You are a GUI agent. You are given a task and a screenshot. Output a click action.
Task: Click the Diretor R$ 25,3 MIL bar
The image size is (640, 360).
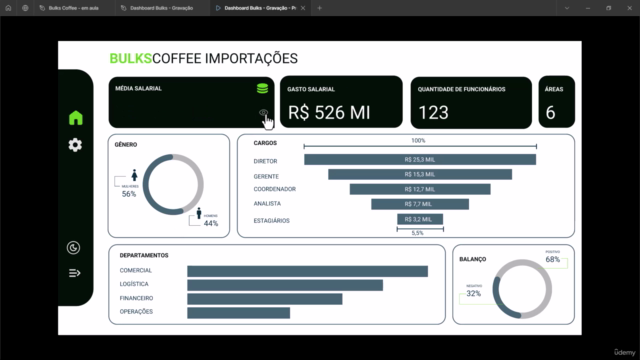coord(420,160)
